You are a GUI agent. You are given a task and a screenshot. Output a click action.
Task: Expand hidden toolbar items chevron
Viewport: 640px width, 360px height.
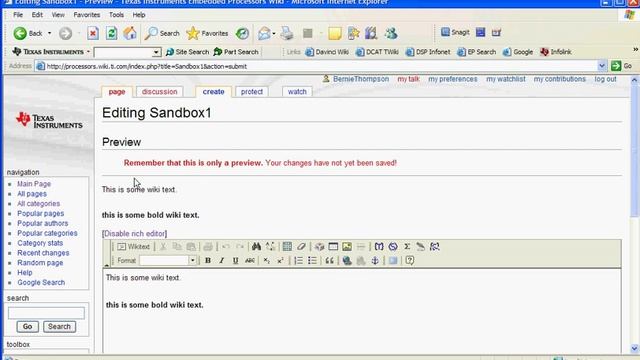pos(635,49)
